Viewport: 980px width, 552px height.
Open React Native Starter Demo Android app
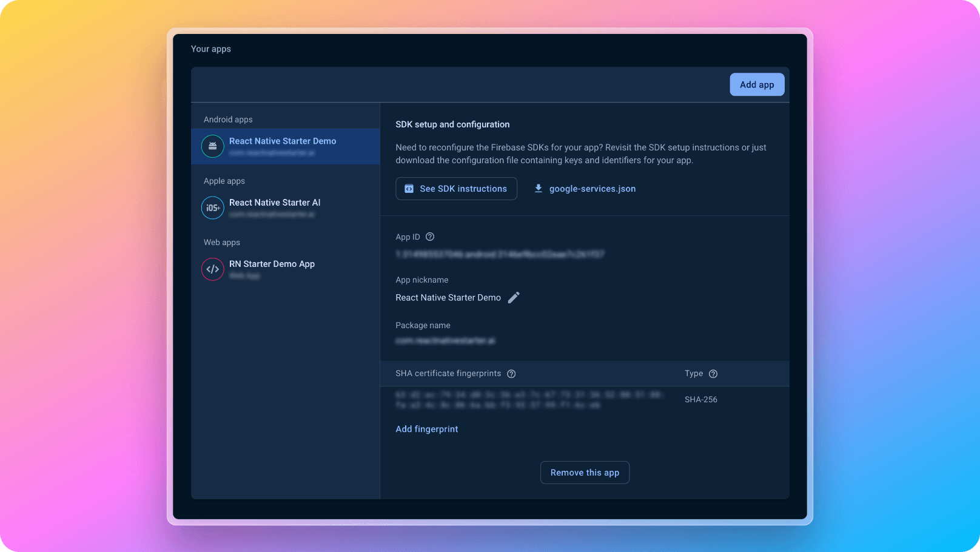(286, 146)
